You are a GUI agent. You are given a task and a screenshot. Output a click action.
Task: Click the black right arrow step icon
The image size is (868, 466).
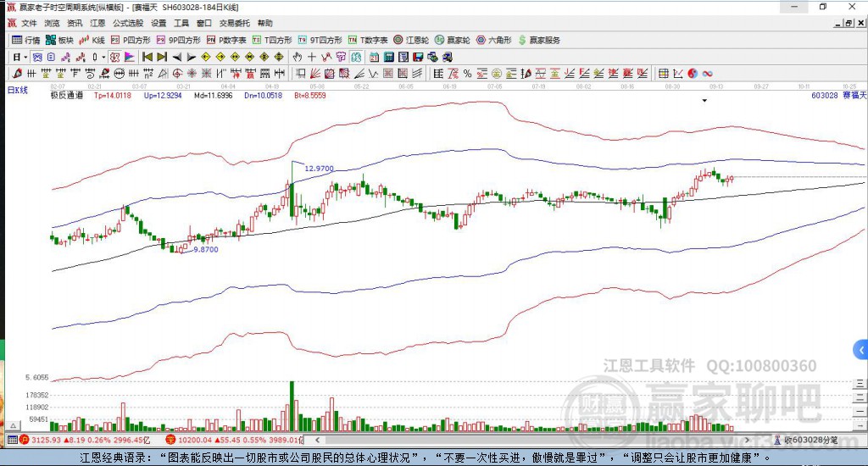[x=191, y=57]
